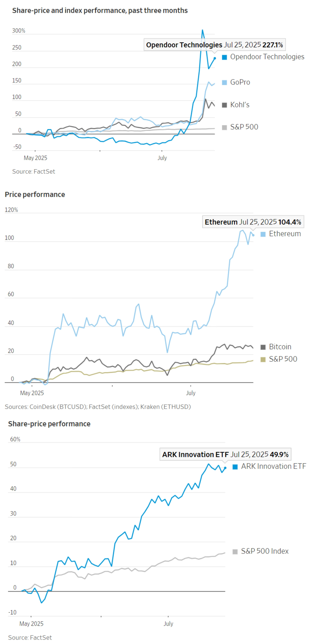The width and height of the screenshot is (317, 644).
Task: Click the Ethereum line endpoint dot
Action: point(253,235)
